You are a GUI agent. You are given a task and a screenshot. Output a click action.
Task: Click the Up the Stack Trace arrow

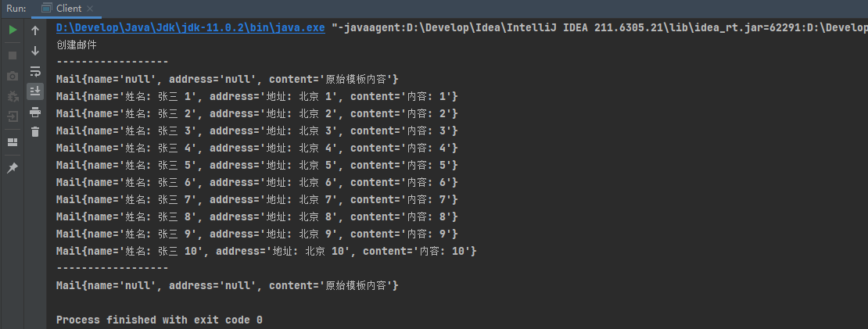coord(35,30)
